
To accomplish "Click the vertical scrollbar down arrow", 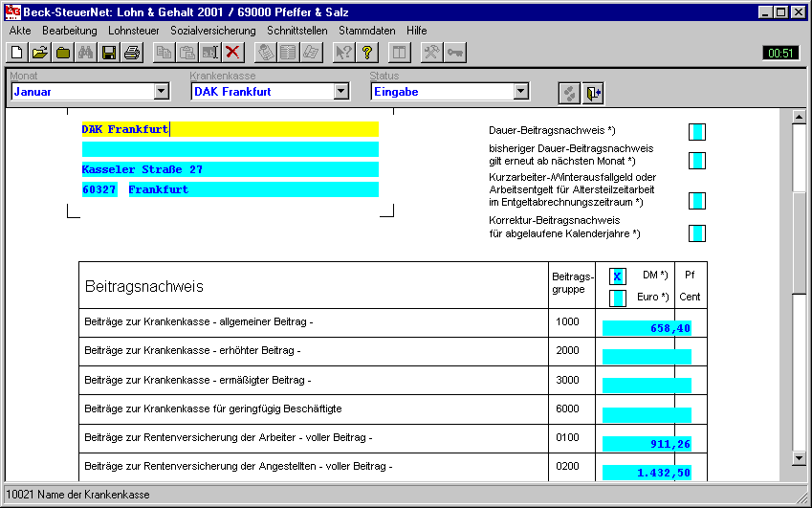I will (799, 457).
